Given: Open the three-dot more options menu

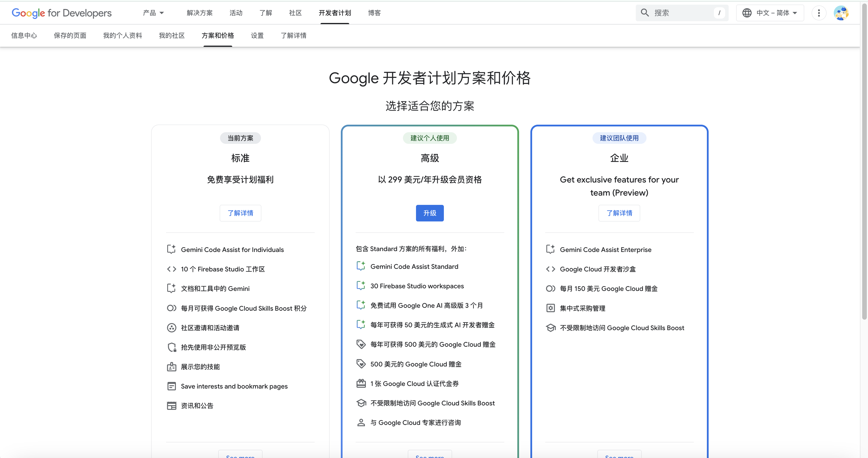Looking at the screenshot, I should pos(818,13).
